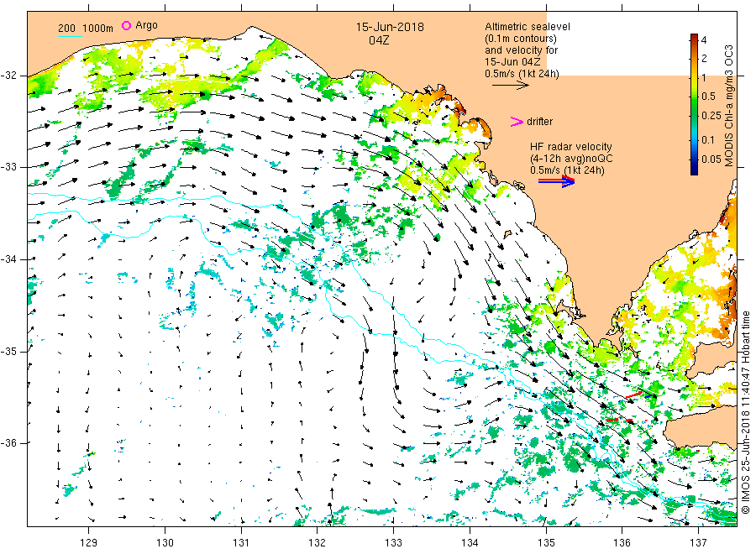Click the colorbar value '0.5'

[x=708, y=97]
